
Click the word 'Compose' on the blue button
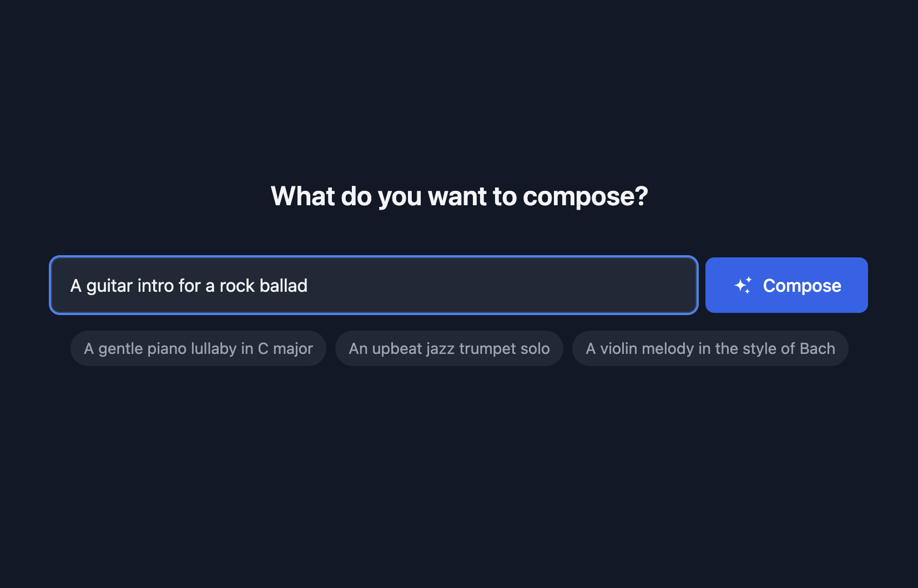click(802, 285)
